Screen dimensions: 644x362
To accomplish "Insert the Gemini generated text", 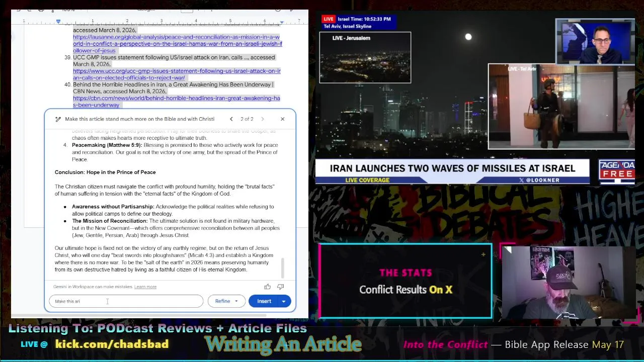I will [x=264, y=301].
